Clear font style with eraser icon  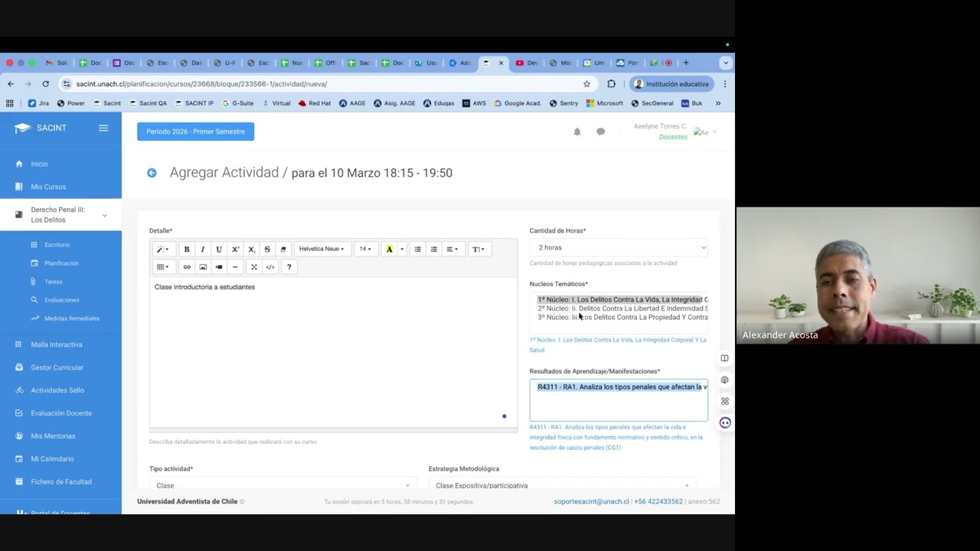(283, 249)
